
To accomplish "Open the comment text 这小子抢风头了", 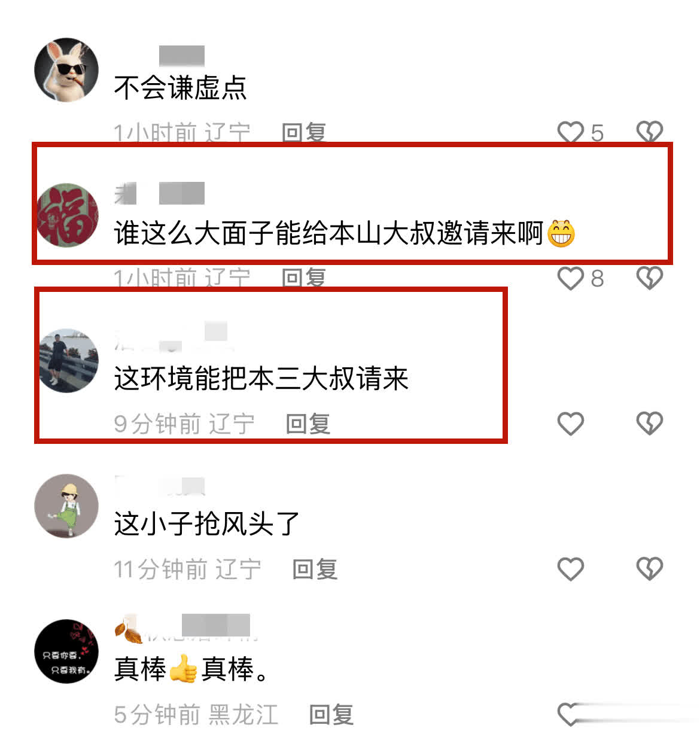I will pyautogui.click(x=206, y=524).
